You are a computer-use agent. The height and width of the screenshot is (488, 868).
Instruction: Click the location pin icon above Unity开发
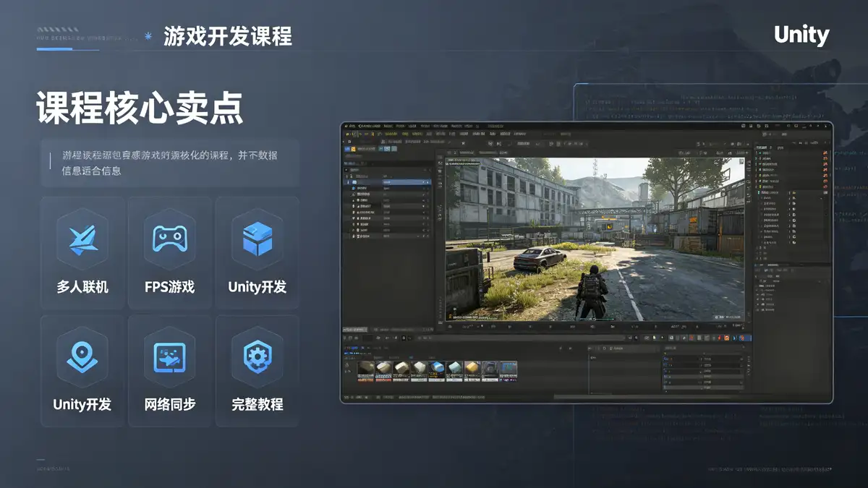(x=82, y=356)
